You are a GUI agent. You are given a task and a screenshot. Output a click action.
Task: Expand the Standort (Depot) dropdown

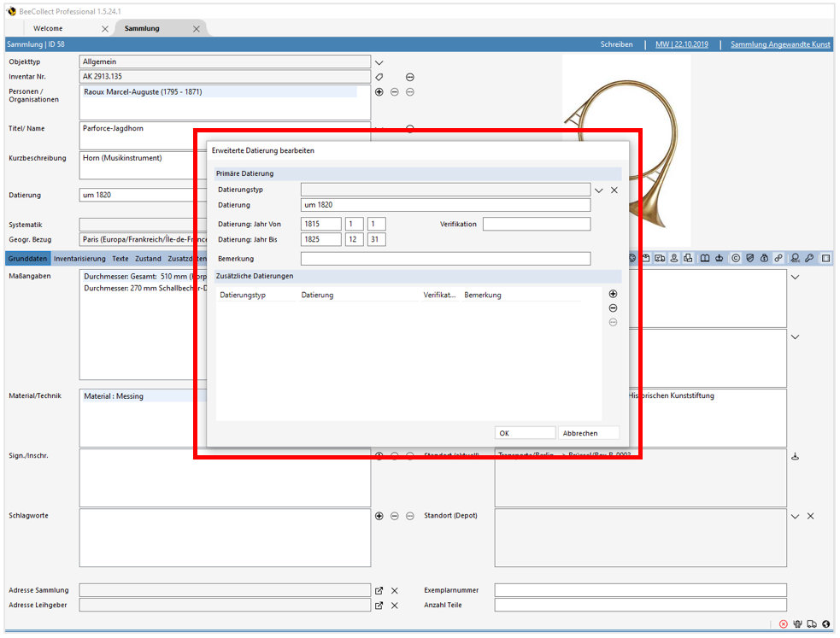click(x=796, y=517)
